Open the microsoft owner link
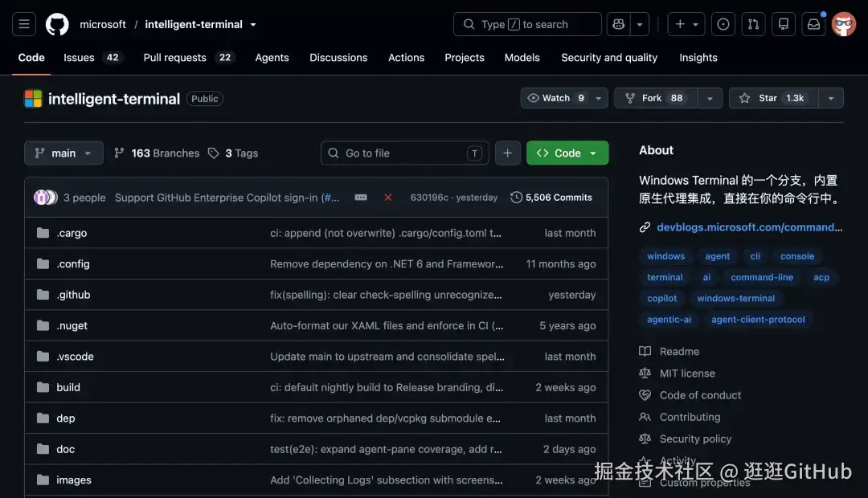868x498 pixels. [x=103, y=24]
